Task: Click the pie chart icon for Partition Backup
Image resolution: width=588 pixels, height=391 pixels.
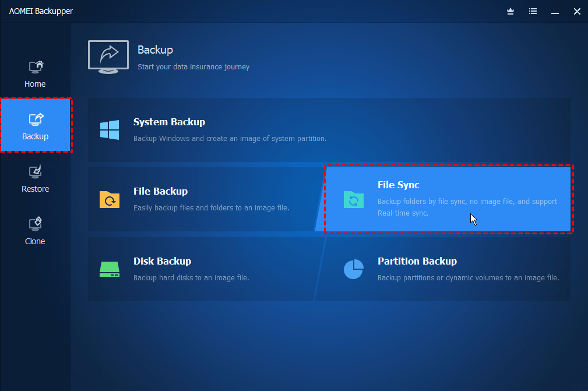Action: (x=354, y=269)
